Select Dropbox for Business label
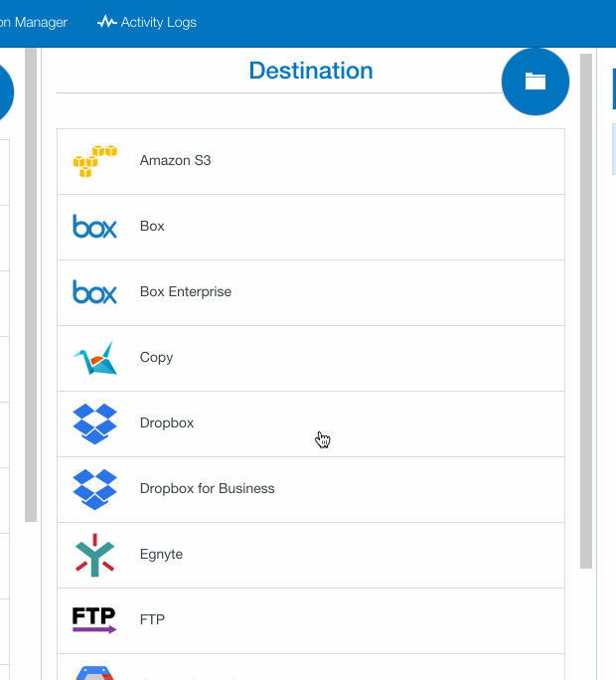 [207, 489]
